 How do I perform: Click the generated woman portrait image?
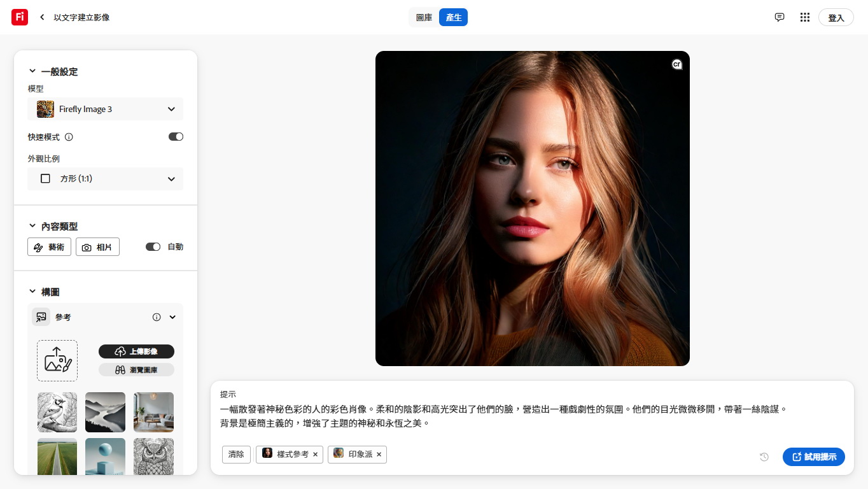click(533, 208)
